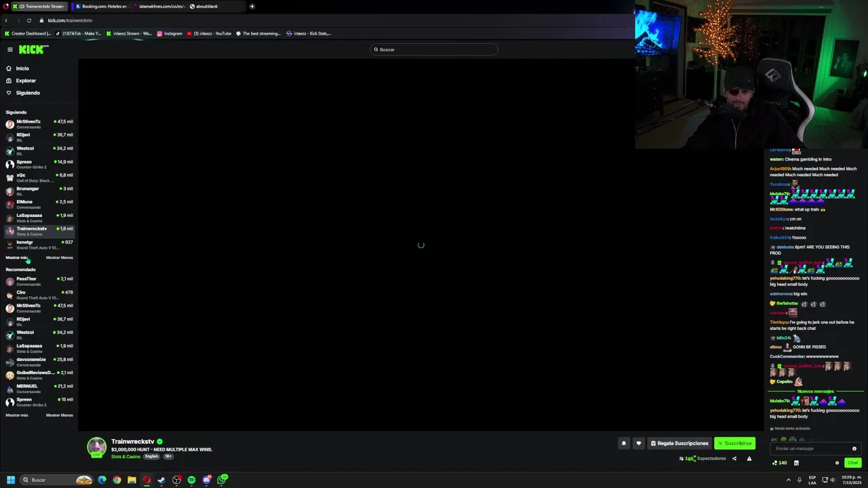Open TikTok bookmark

[x=78, y=33]
